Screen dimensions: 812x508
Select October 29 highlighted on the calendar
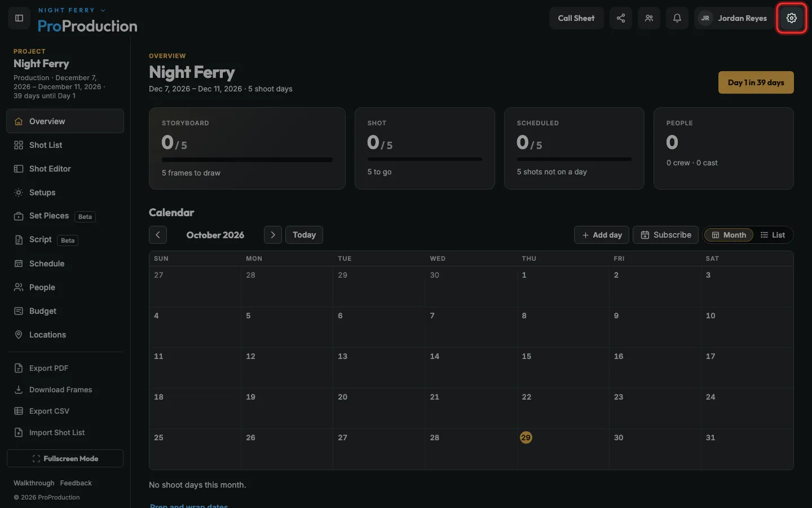click(526, 437)
